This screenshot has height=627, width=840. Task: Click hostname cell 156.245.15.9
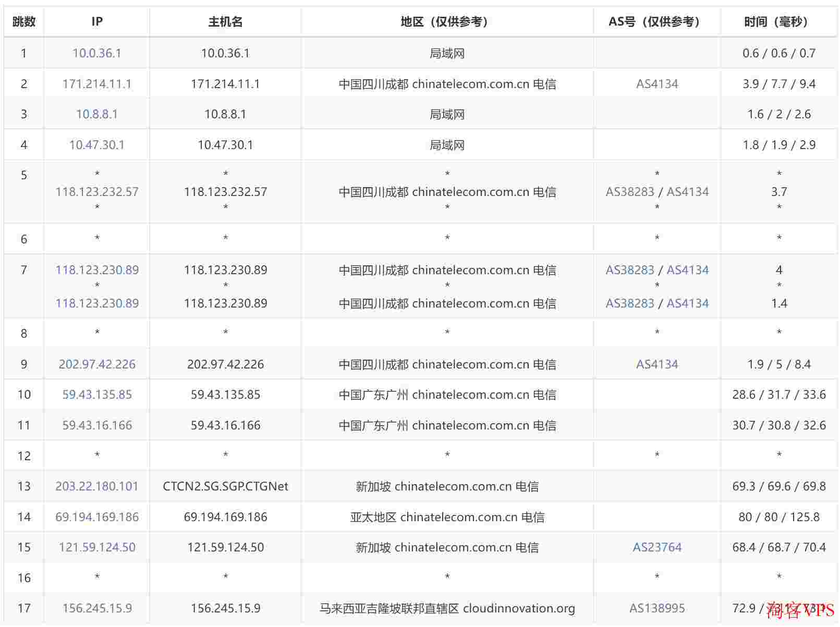click(225, 608)
